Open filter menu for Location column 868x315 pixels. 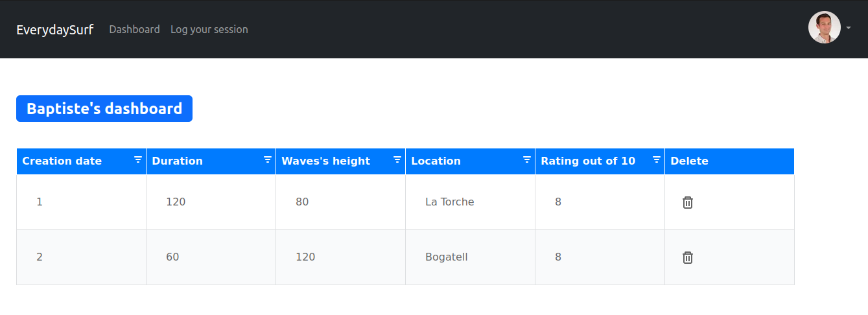point(527,160)
